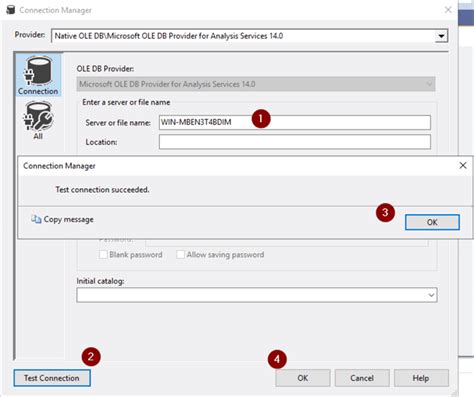Open Help for Connection Manager
This screenshot has height=397, width=474.
421,378
